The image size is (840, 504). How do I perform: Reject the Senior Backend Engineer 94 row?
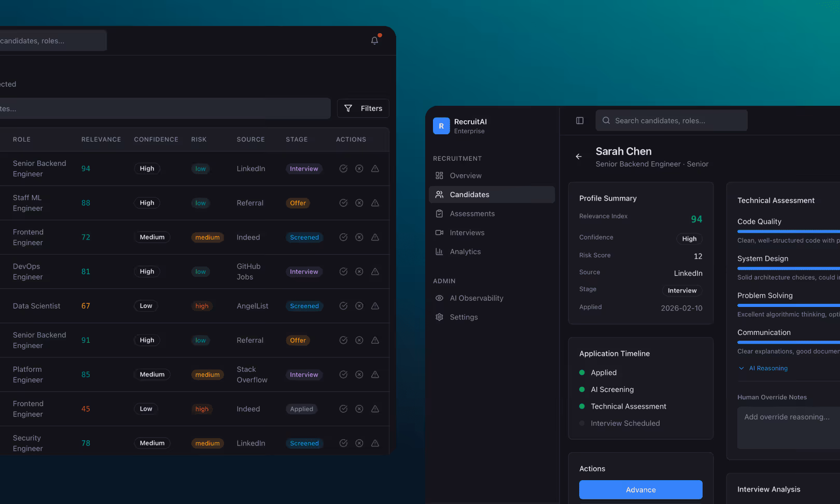(x=359, y=169)
